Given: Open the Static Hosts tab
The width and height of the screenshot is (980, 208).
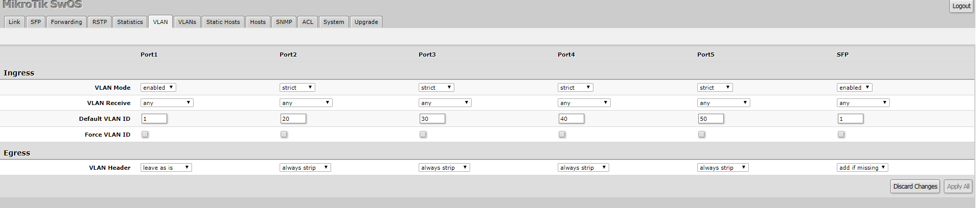Looking at the screenshot, I should [x=223, y=22].
